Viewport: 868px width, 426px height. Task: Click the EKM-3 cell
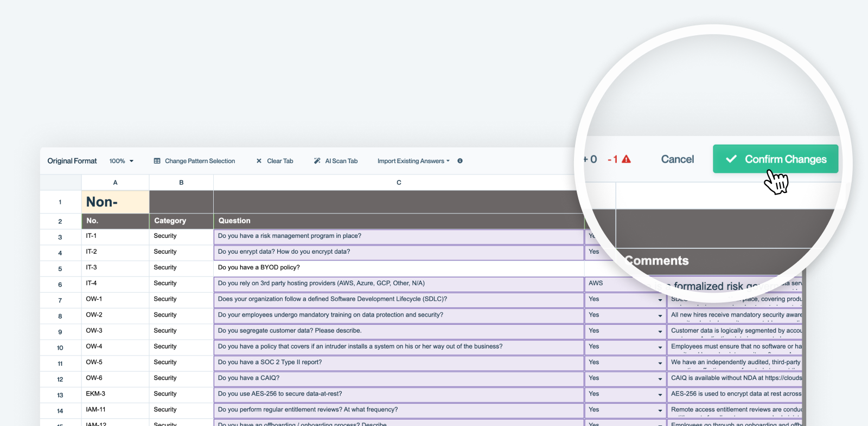coord(115,394)
